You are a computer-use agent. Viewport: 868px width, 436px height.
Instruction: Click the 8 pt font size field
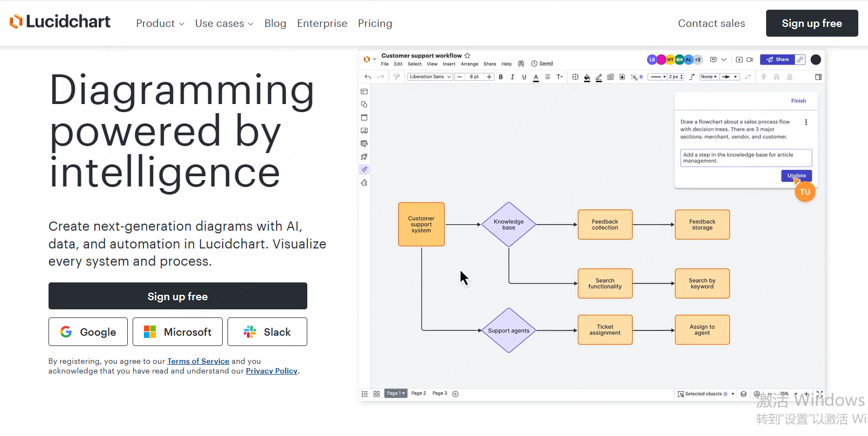[x=474, y=77]
